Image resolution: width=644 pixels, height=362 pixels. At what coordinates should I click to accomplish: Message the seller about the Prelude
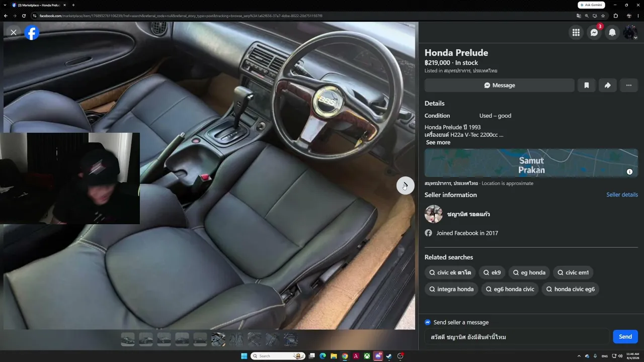coord(499,85)
